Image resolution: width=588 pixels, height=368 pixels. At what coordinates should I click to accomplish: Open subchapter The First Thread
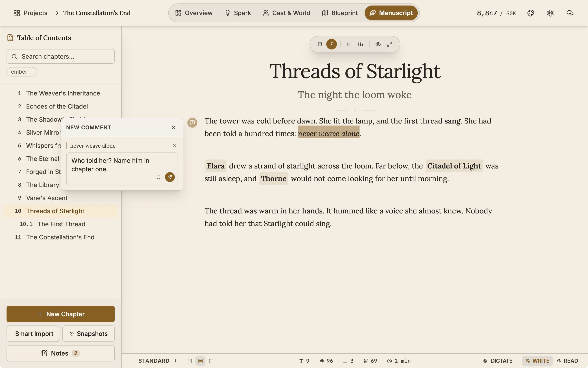click(60, 224)
